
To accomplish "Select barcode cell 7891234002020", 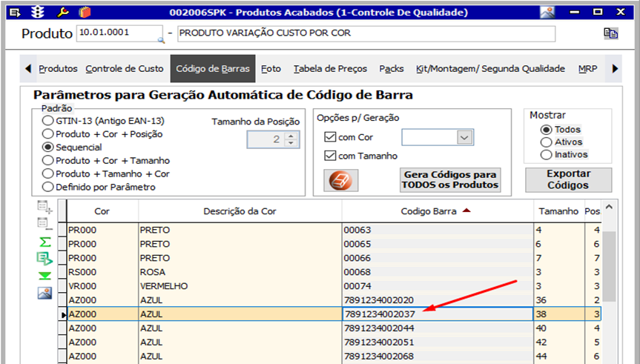I will tap(438, 300).
